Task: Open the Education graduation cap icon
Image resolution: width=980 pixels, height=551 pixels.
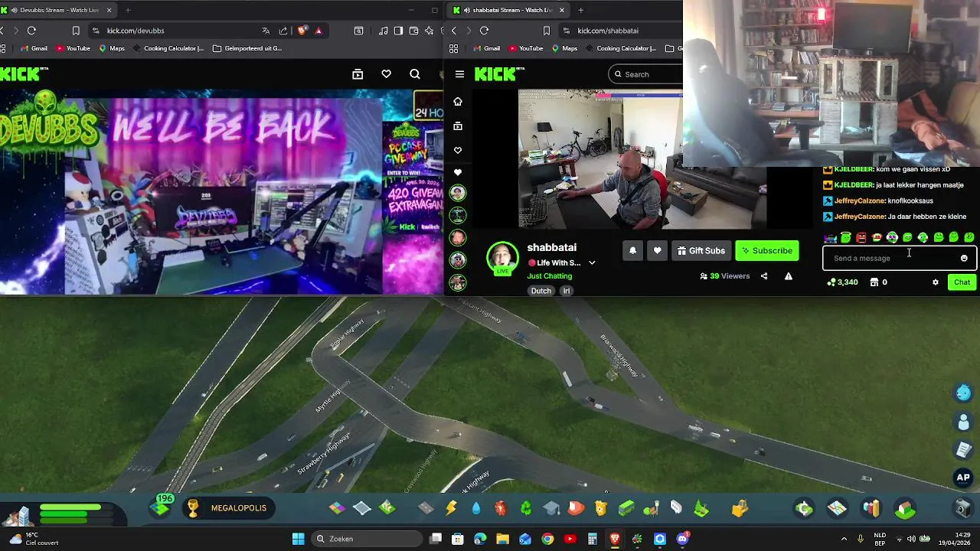Action: [x=551, y=508]
